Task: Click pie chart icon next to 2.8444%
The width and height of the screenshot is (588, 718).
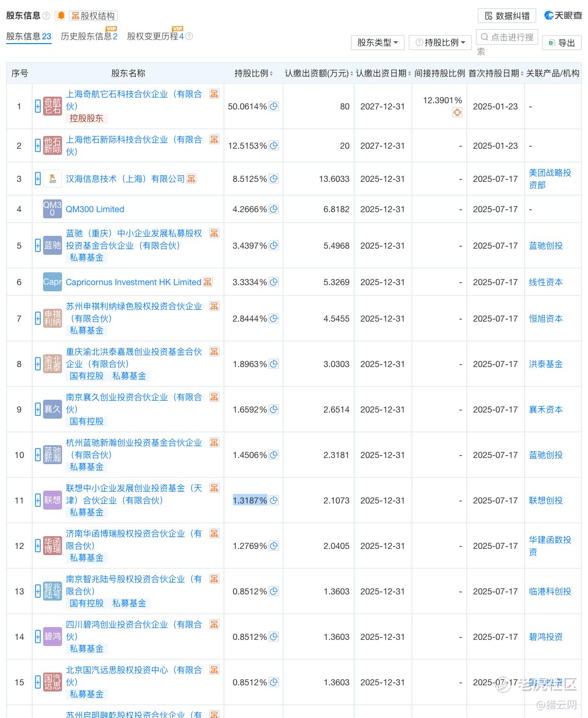Action: (x=274, y=319)
